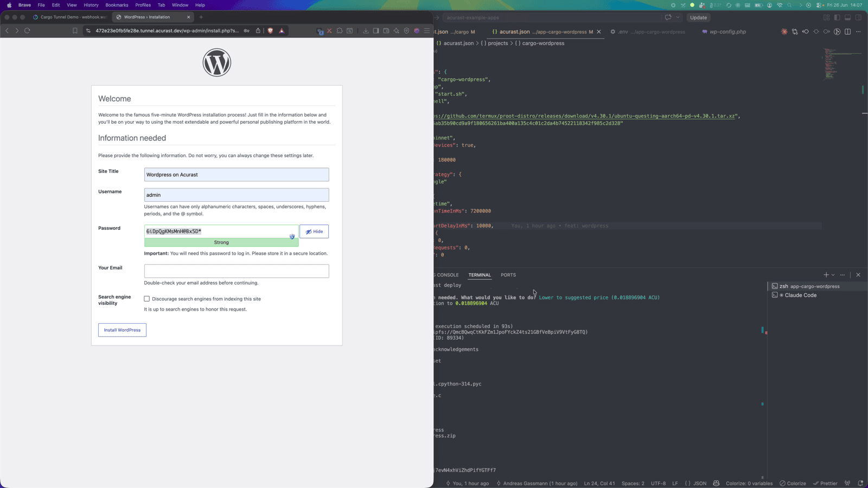This screenshot has height=488, width=868.
Task: Hide the WordPress password
Action: [x=314, y=232]
